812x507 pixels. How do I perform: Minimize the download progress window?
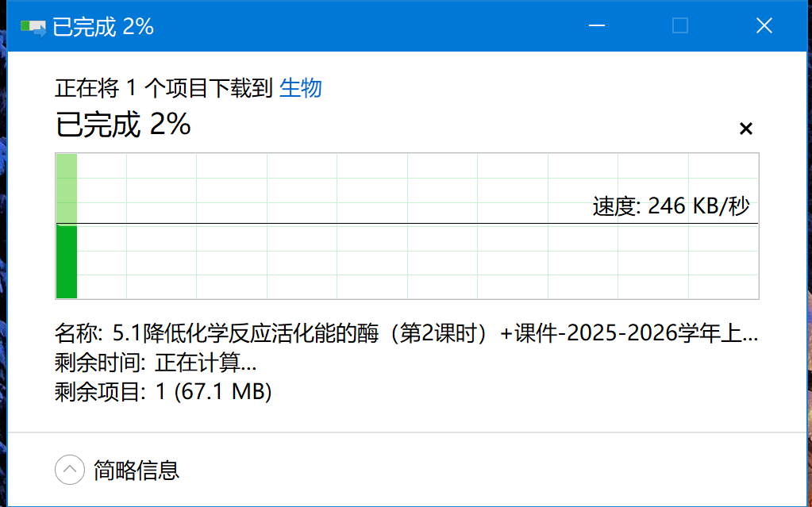597,25
